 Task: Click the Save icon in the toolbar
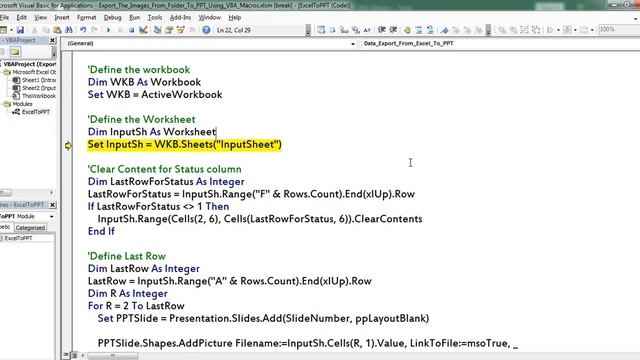[20, 30]
